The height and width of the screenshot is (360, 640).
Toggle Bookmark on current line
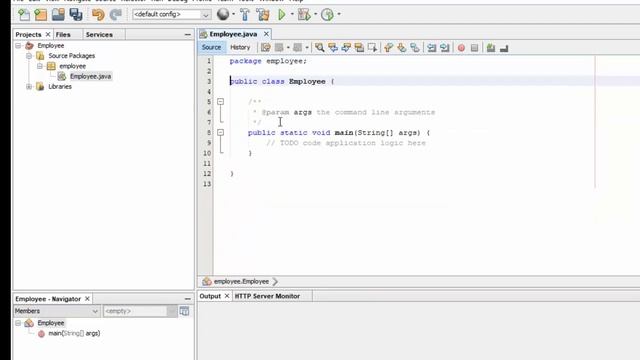click(x=415, y=48)
